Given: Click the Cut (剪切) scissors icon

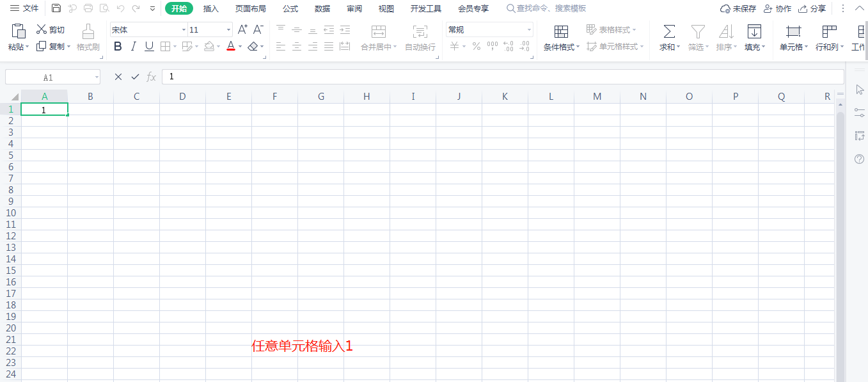Looking at the screenshot, I should (42, 29).
